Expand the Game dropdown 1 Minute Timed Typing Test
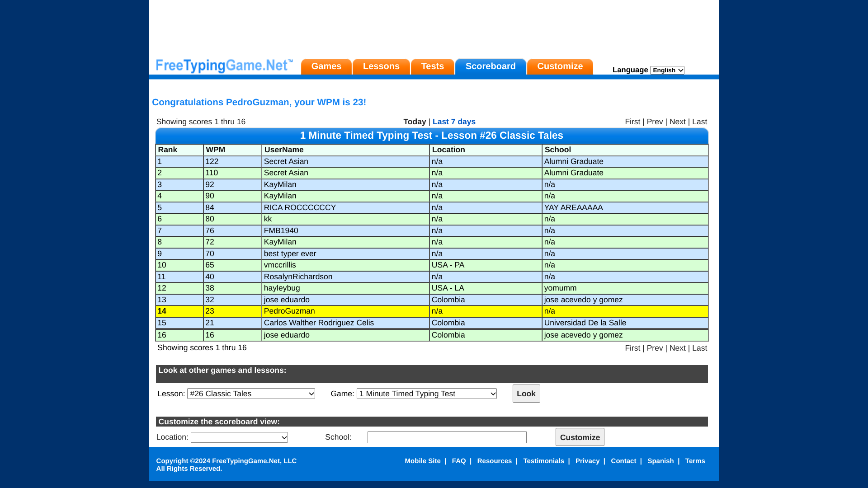The width and height of the screenshot is (868, 488). click(x=426, y=394)
